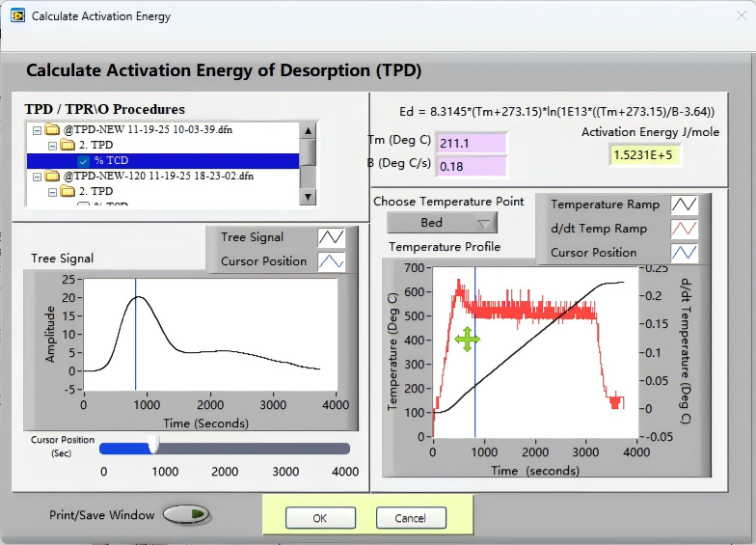Uncheck the selected % TCD checkbox
This screenshot has width=756, height=545.
click(83, 160)
